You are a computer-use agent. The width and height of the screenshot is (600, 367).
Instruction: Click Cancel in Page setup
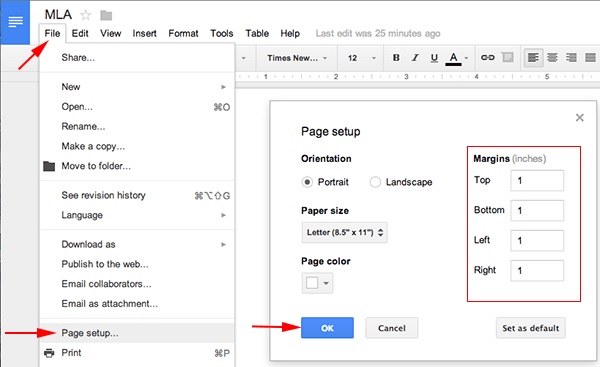tap(391, 328)
